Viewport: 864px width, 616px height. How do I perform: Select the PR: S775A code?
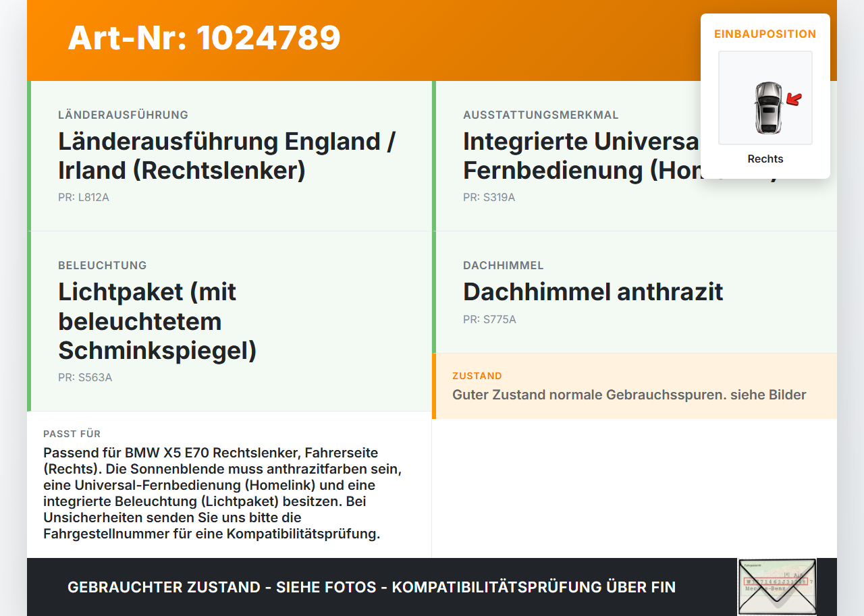tap(489, 319)
